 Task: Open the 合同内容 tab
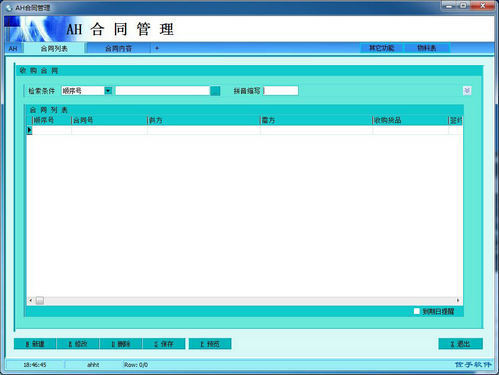[x=118, y=48]
